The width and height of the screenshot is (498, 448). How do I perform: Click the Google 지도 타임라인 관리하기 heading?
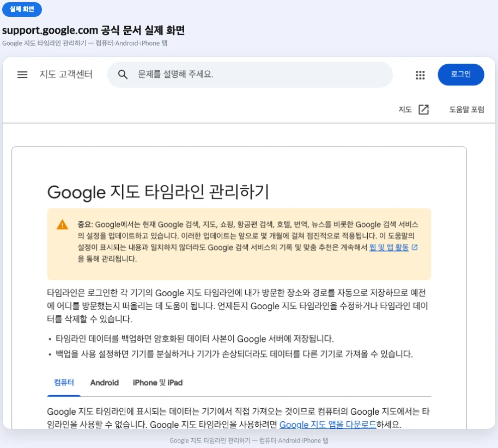(158, 192)
